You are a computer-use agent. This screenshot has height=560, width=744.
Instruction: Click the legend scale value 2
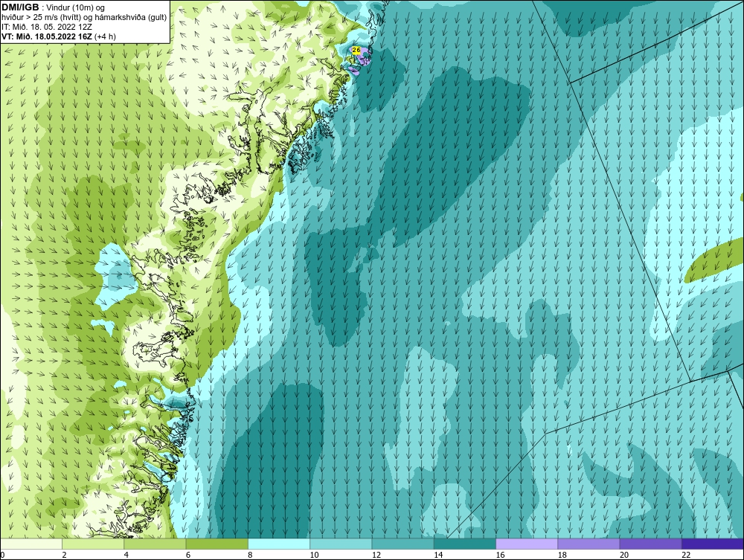(64, 555)
